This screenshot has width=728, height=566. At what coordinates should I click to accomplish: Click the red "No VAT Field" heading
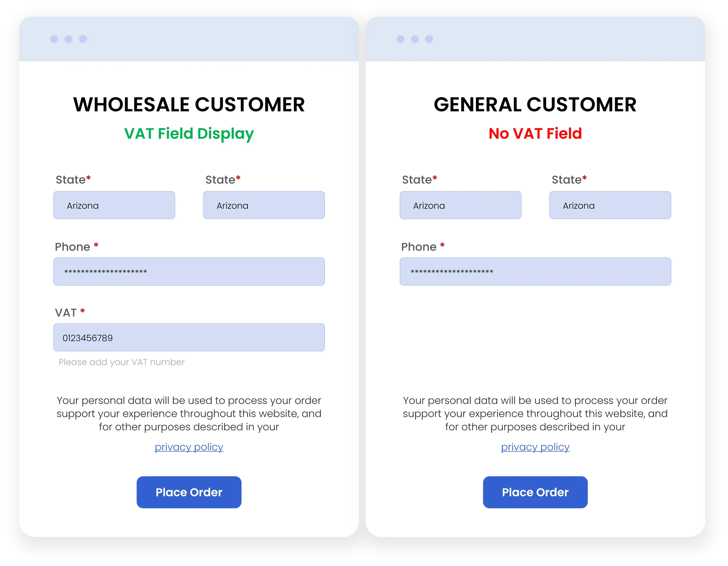coord(535,134)
